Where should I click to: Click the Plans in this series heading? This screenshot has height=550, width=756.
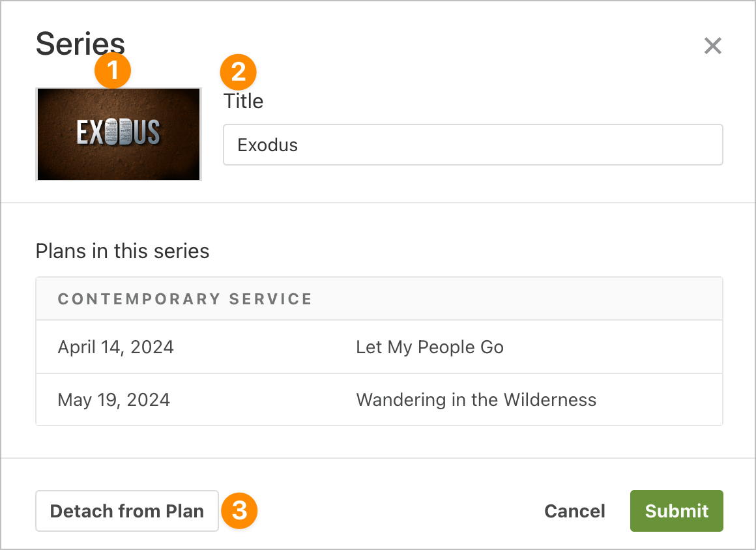pos(123,251)
